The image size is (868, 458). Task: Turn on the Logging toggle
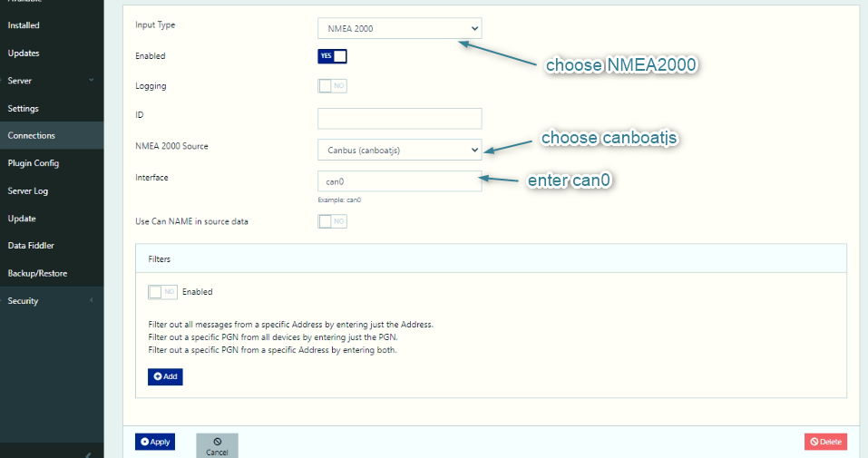click(x=332, y=86)
